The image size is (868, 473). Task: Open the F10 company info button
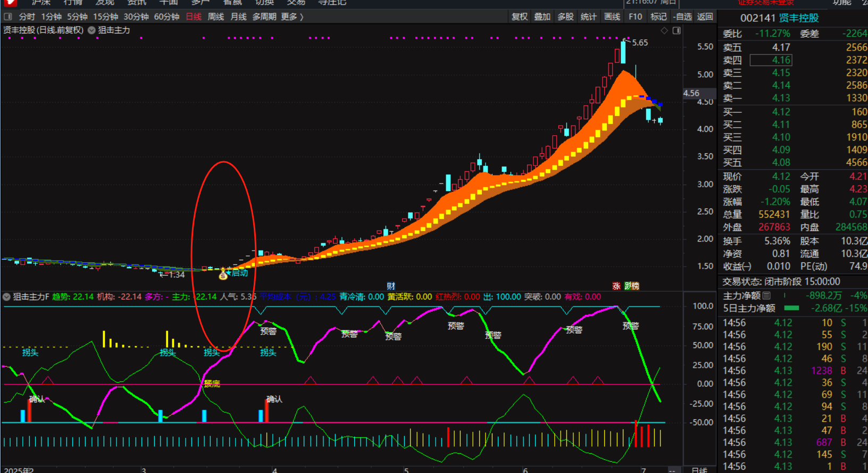tap(635, 16)
